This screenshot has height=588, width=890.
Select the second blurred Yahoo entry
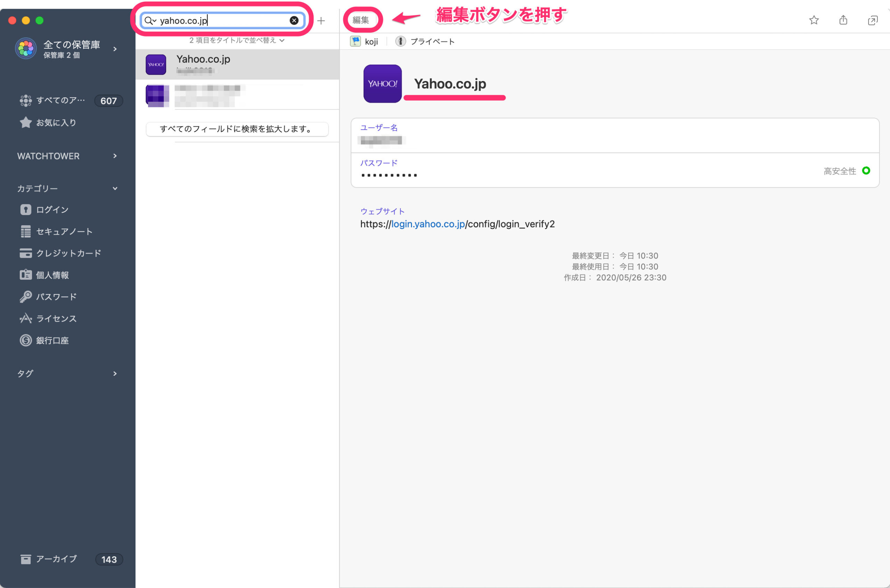(x=237, y=95)
